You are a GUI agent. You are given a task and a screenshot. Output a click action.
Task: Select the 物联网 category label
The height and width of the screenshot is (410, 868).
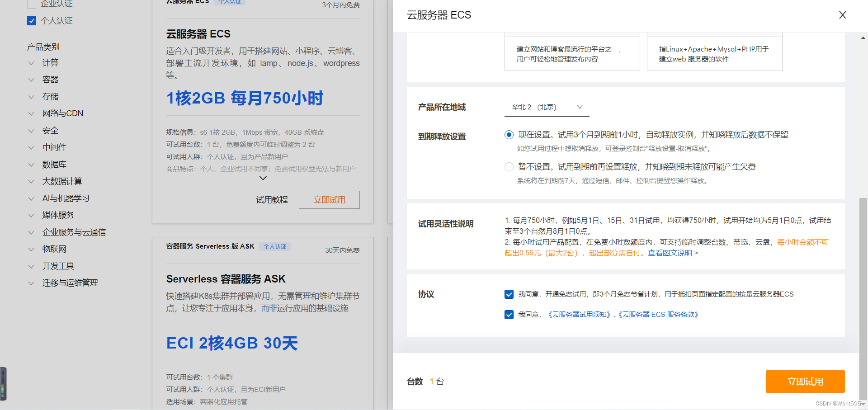pos(54,249)
